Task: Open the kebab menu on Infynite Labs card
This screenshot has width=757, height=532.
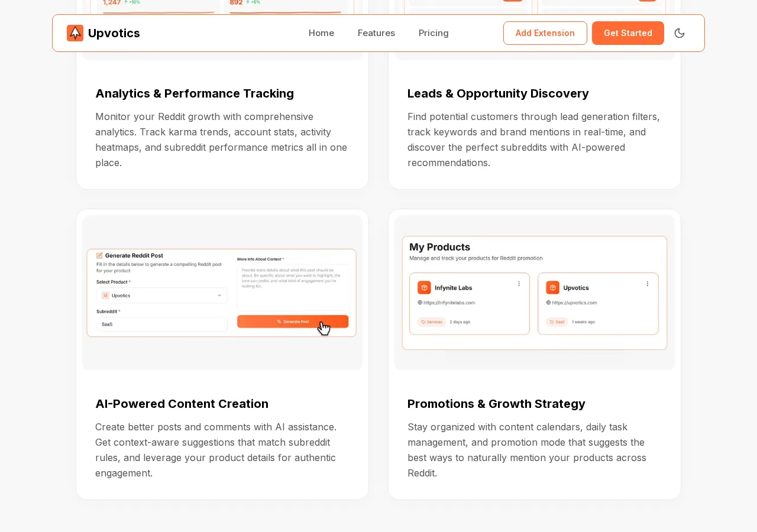Action: click(x=519, y=284)
